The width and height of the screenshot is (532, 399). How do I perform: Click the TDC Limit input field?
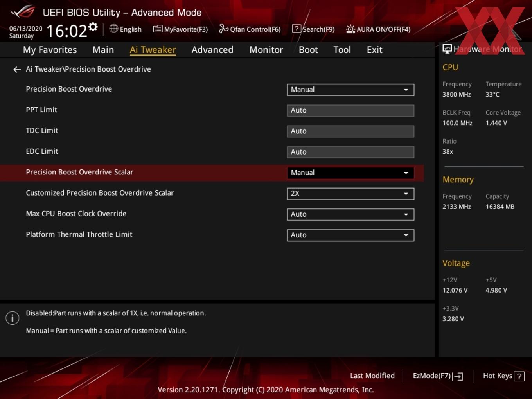[350, 131]
